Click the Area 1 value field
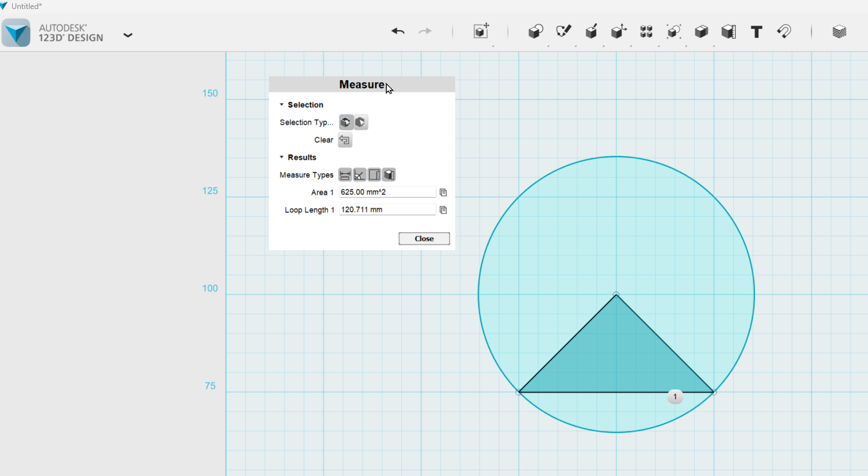 [x=388, y=192]
